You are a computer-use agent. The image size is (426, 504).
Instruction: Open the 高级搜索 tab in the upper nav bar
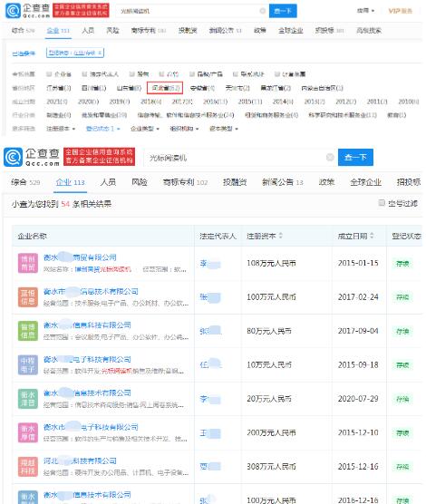369,31
